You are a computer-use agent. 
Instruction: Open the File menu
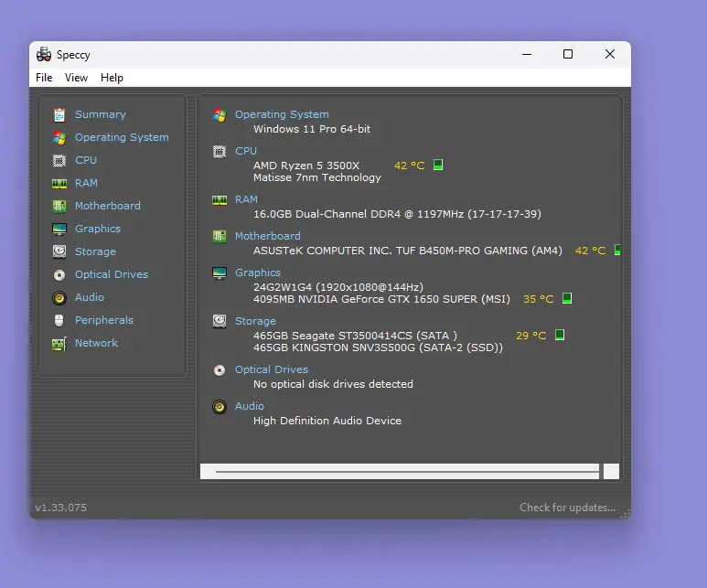44,78
